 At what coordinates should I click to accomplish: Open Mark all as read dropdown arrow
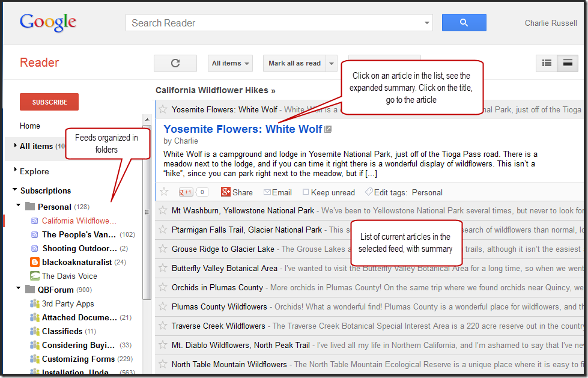click(332, 63)
